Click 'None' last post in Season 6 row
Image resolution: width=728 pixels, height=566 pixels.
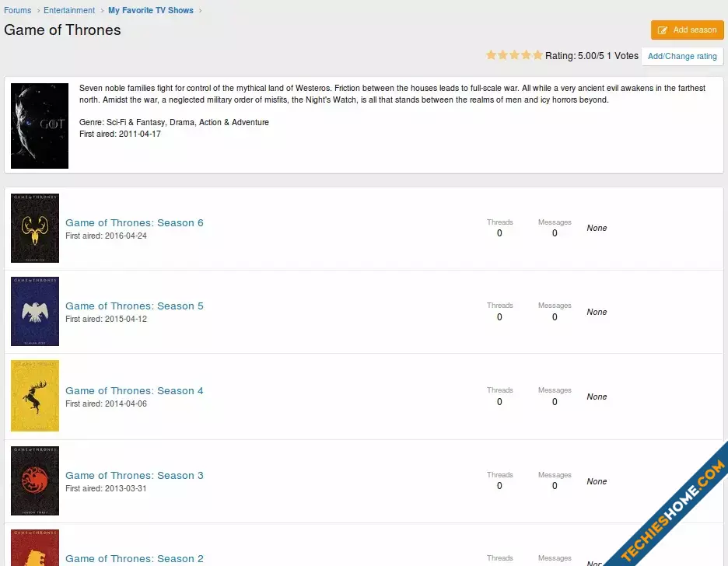point(597,229)
